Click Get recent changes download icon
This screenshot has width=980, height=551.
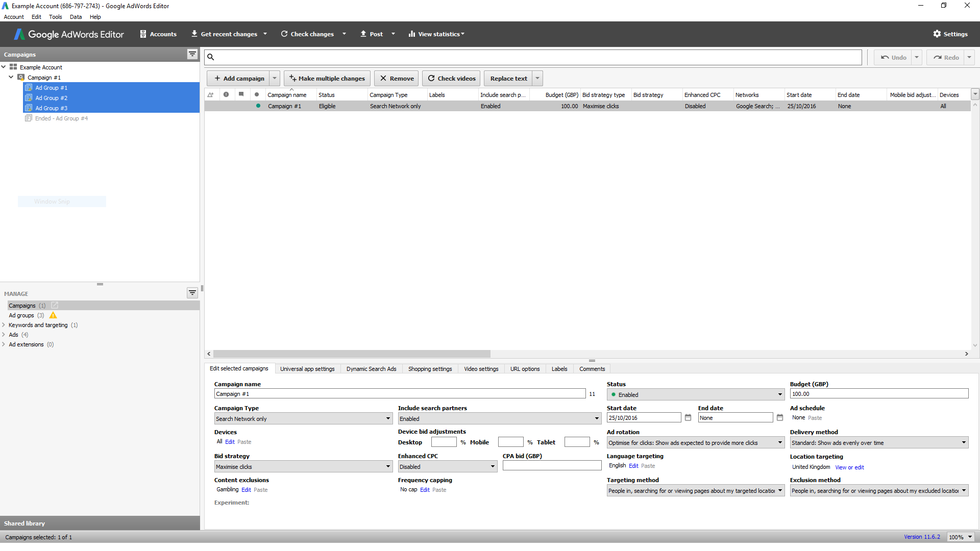194,34
